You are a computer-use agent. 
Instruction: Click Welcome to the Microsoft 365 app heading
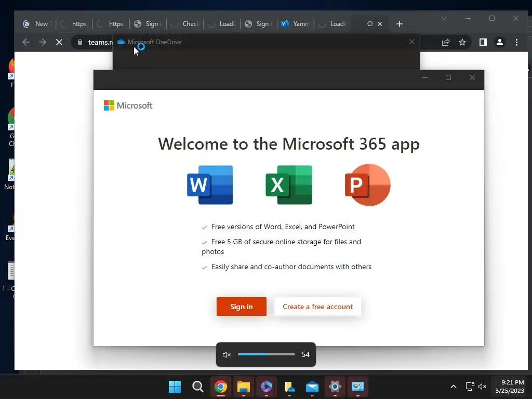(x=289, y=144)
